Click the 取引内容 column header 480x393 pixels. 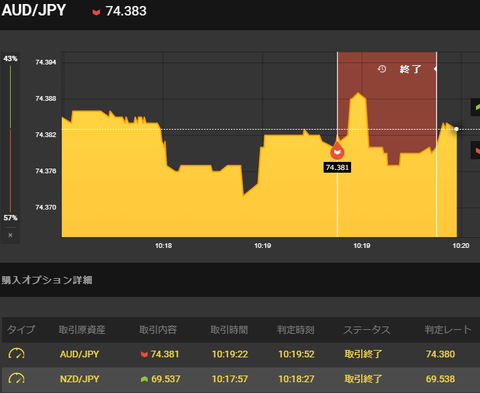158,330
